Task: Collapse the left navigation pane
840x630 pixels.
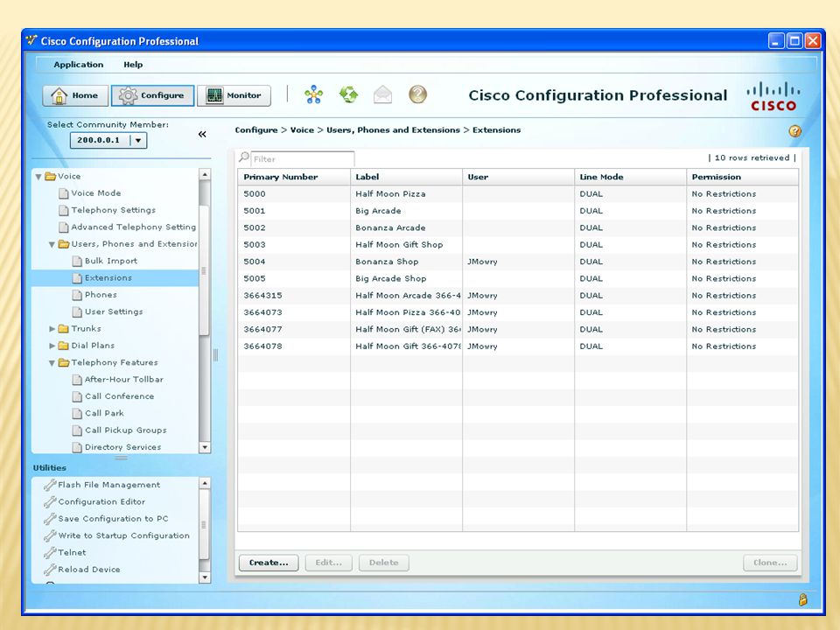Action: coord(202,134)
